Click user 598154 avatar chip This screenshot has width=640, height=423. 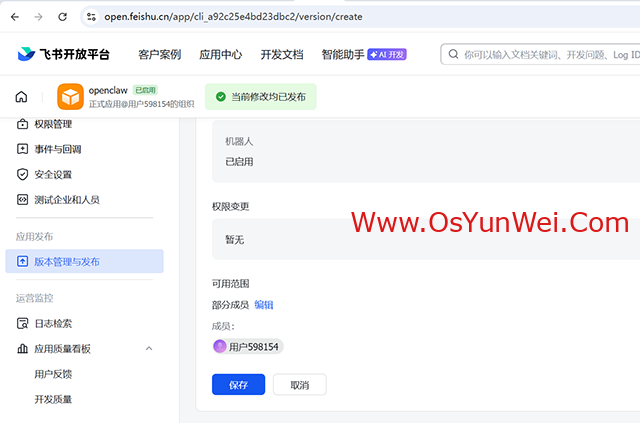248,347
